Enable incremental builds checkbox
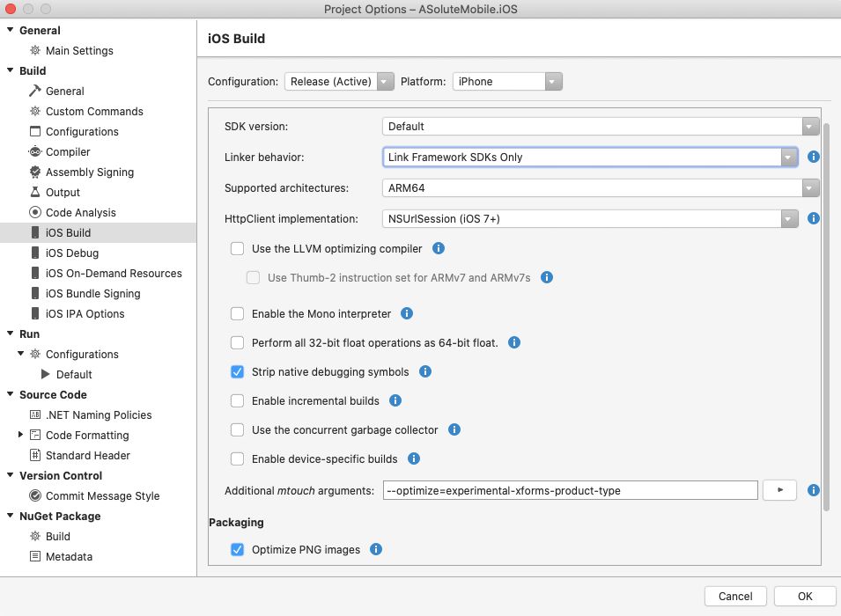 click(x=237, y=401)
